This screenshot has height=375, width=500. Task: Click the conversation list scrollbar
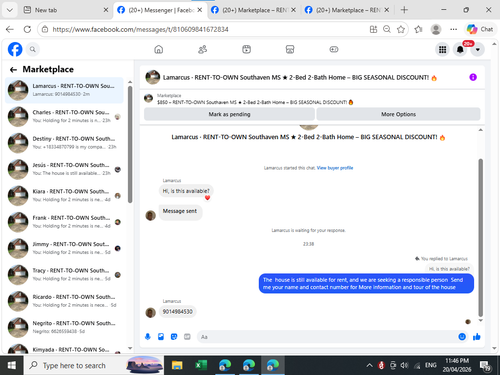[130, 144]
